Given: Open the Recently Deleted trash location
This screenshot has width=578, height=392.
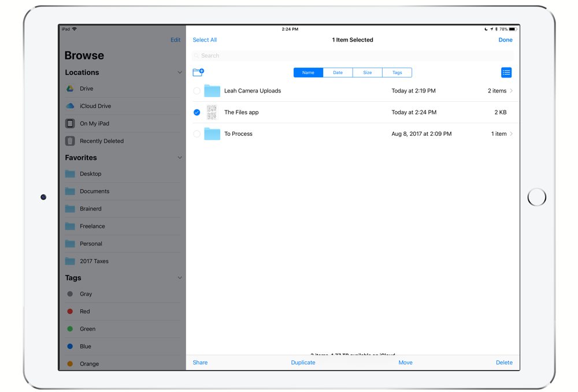Looking at the screenshot, I should pos(101,141).
